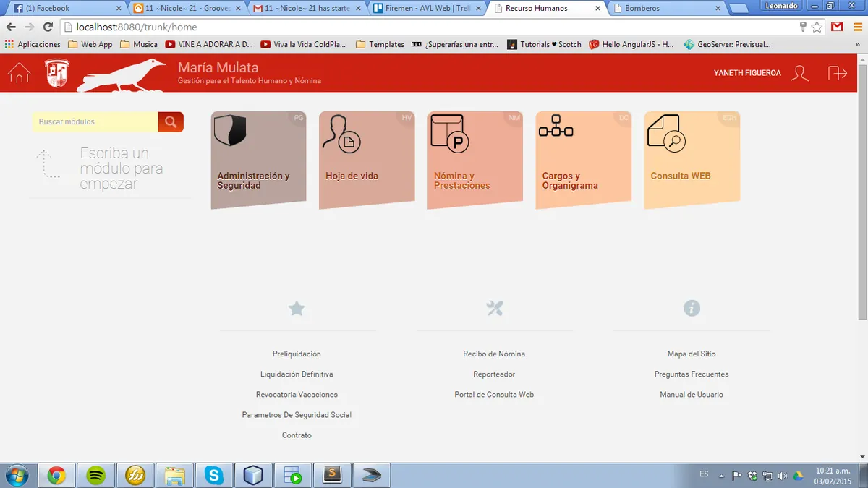
Task: Open the Manual de Usuario link
Action: (692, 395)
